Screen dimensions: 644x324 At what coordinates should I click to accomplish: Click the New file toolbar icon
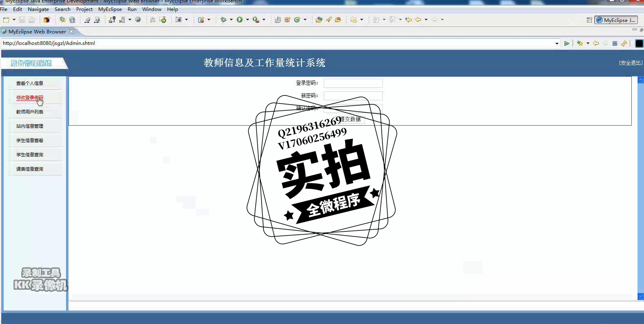click(6, 20)
